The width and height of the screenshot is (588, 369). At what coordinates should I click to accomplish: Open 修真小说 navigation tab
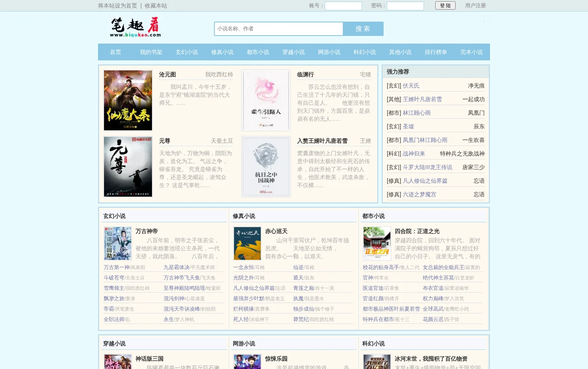(x=222, y=52)
